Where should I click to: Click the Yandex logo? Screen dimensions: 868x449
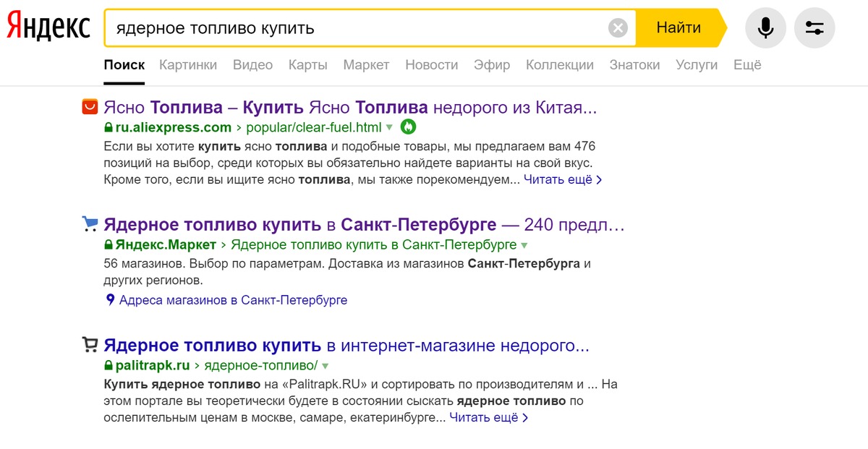coord(48,27)
